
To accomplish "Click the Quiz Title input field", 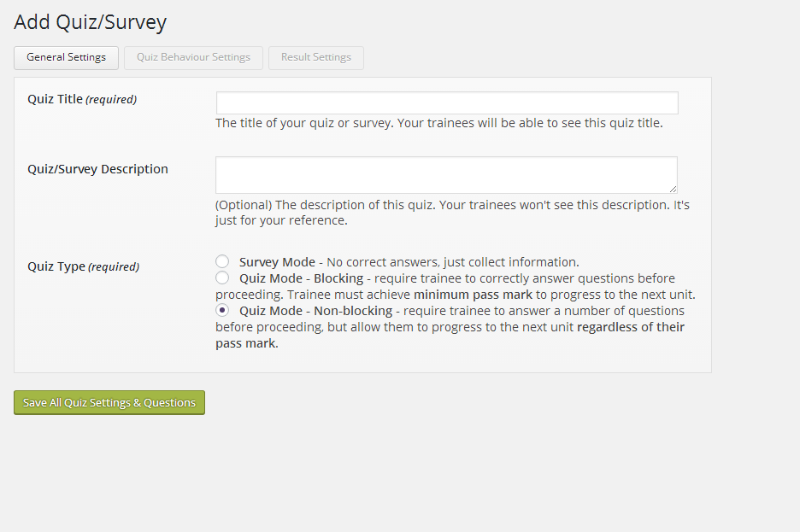I will point(447,103).
